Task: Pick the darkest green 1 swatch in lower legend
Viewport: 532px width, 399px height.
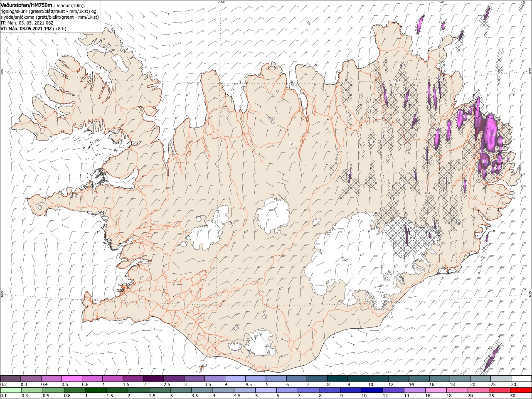Action: pyautogui.click(x=96, y=390)
